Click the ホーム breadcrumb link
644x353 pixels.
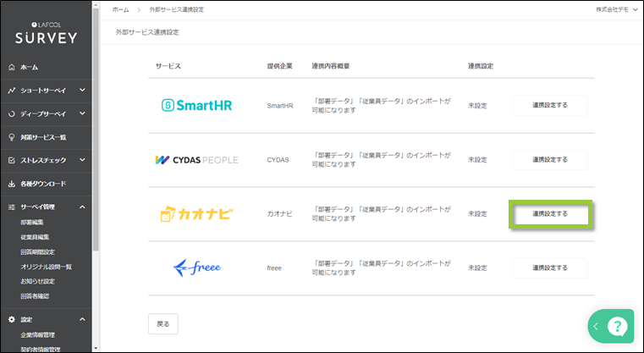coord(120,8)
